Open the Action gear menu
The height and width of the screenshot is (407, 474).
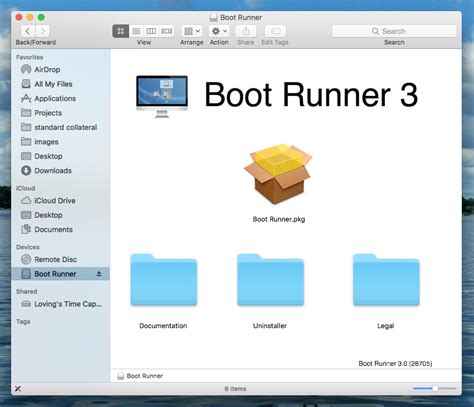pos(219,31)
